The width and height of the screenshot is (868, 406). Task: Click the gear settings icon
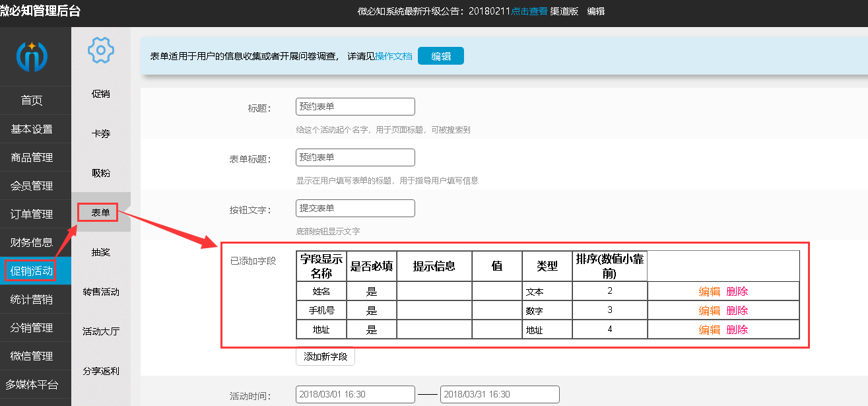point(101,50)
